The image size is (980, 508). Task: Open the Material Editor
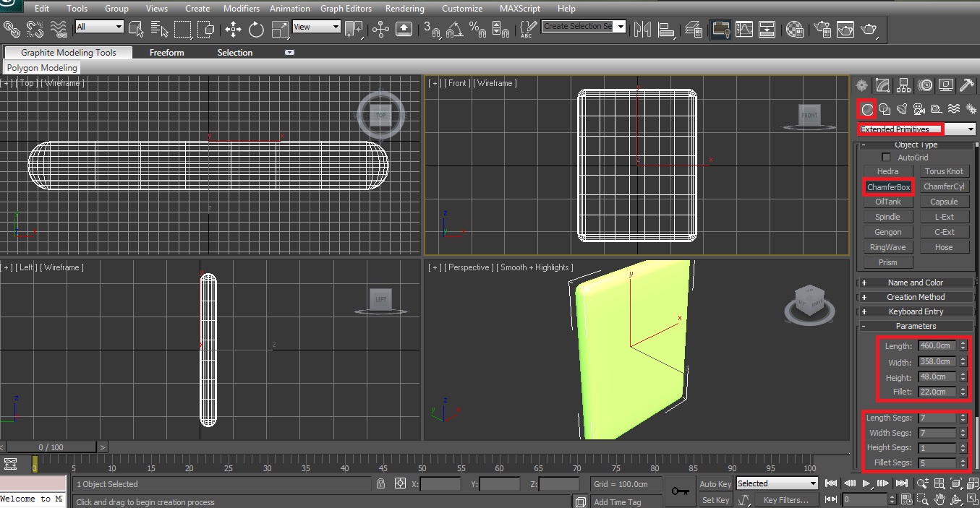coord(795,29)
